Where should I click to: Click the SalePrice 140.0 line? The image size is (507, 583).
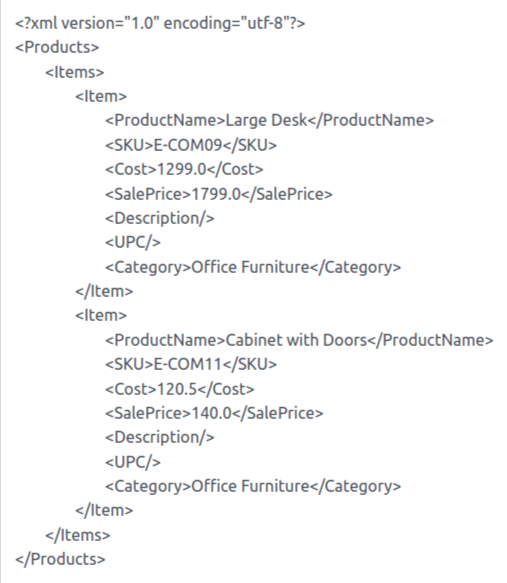214,413
